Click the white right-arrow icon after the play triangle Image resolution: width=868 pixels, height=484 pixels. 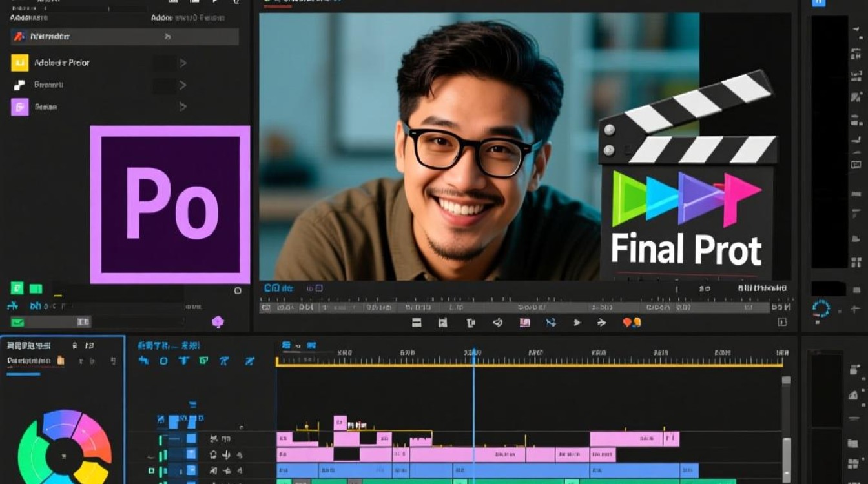pyautogui.click(x=602, y=323)
